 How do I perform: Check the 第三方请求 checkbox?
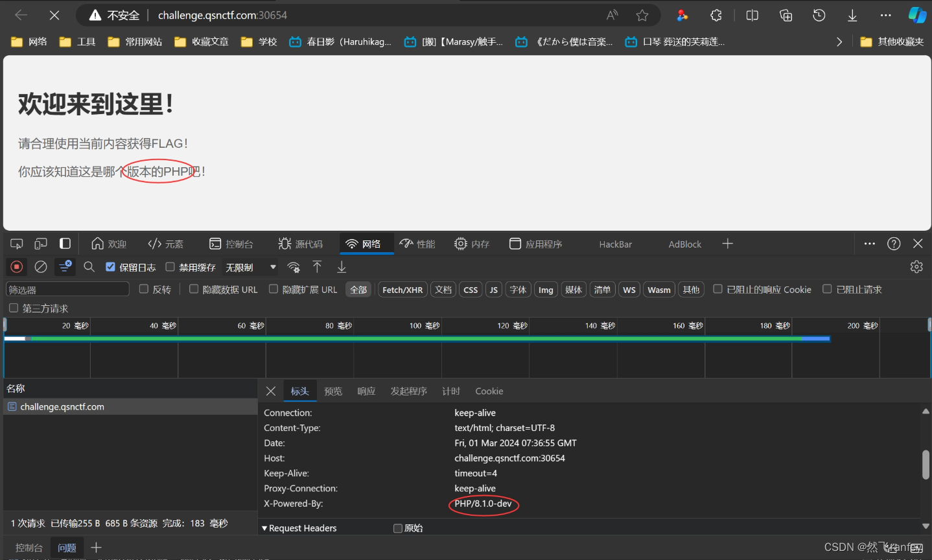coord(14,308)
